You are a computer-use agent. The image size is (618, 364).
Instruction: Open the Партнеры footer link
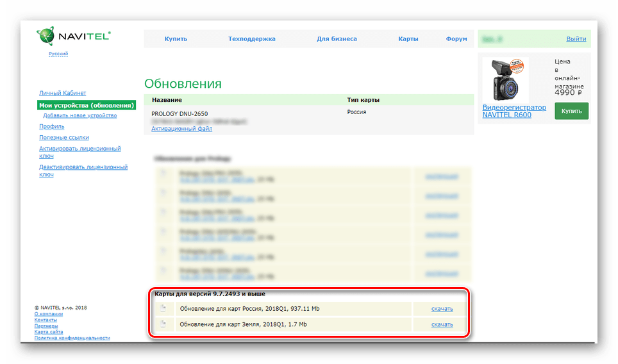[46, 326]
